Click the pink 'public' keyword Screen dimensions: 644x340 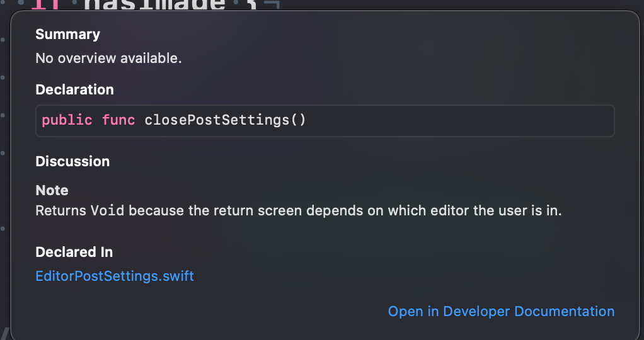[67, 120]
